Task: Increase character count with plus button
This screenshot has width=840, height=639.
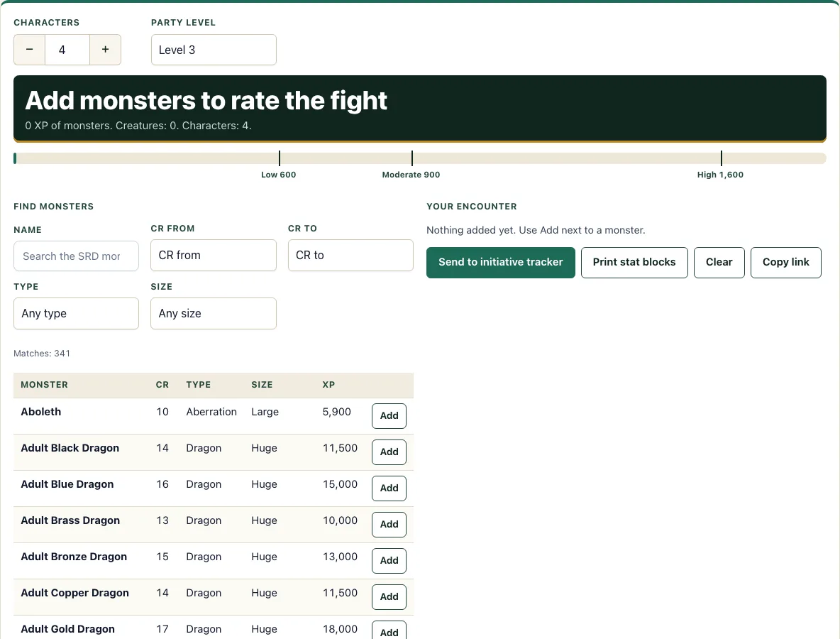Action: point(106,50)
